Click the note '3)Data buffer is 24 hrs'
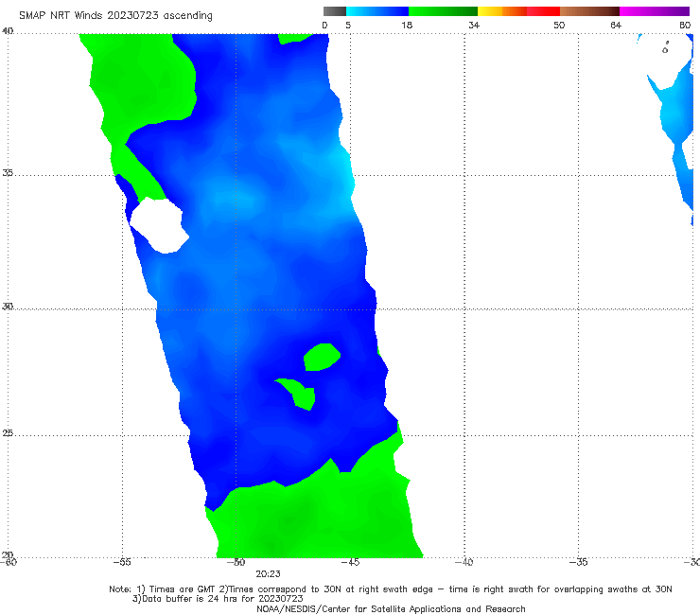 (218, 599)
